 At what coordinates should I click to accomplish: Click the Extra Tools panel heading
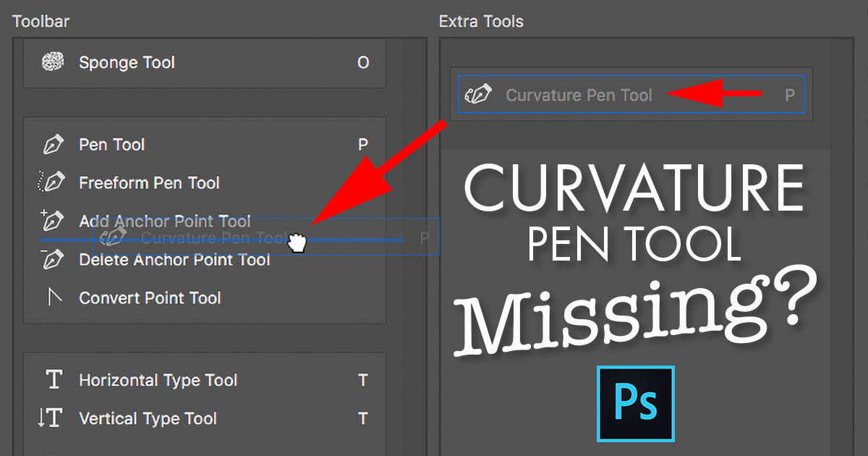pos(481,21)
